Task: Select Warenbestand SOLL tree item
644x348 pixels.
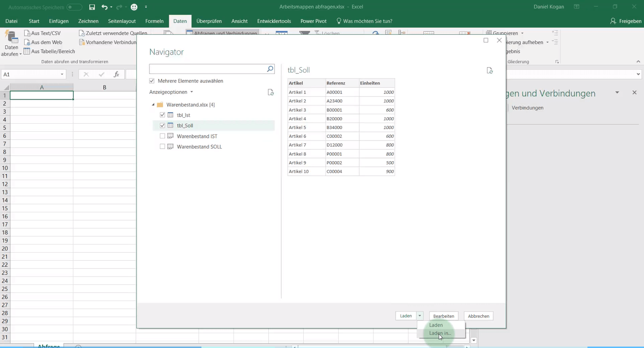Action: 199,147
